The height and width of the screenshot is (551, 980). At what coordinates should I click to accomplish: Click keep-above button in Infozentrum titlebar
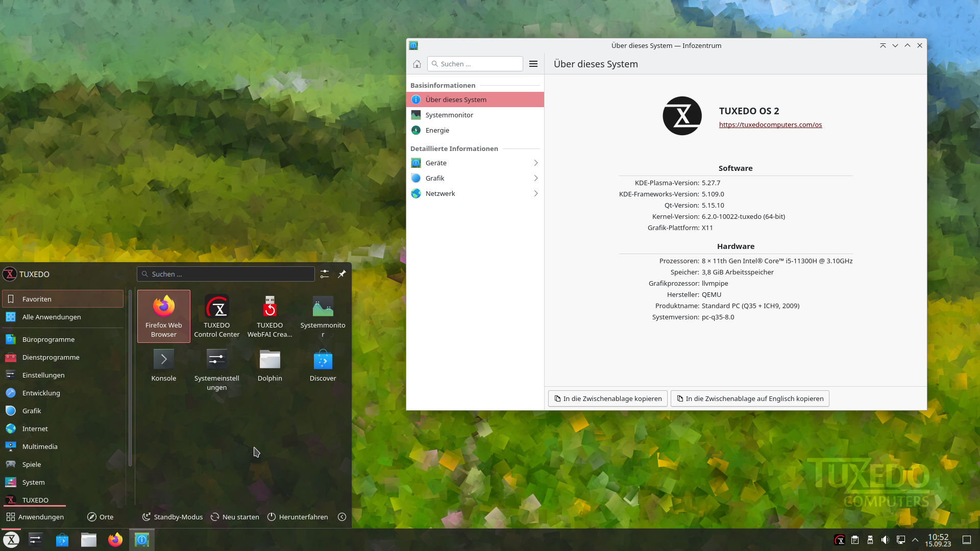click(883, 45)
